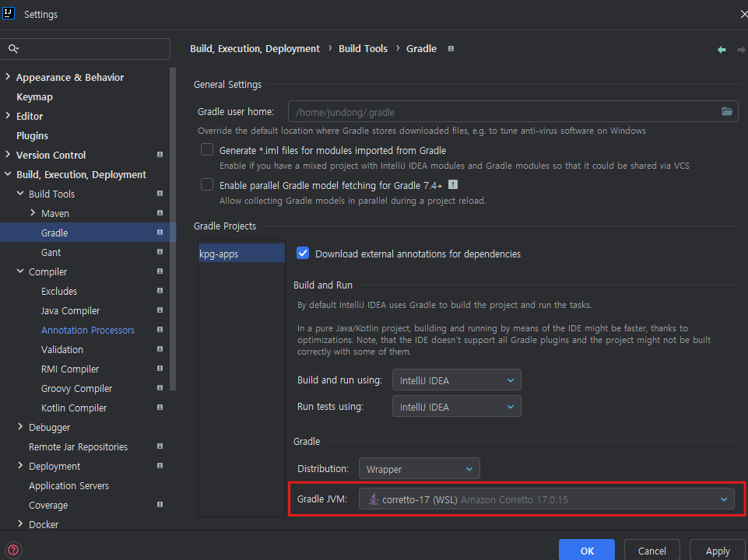Collapse the Build, Execution, Deployment section

pos(8,174)
